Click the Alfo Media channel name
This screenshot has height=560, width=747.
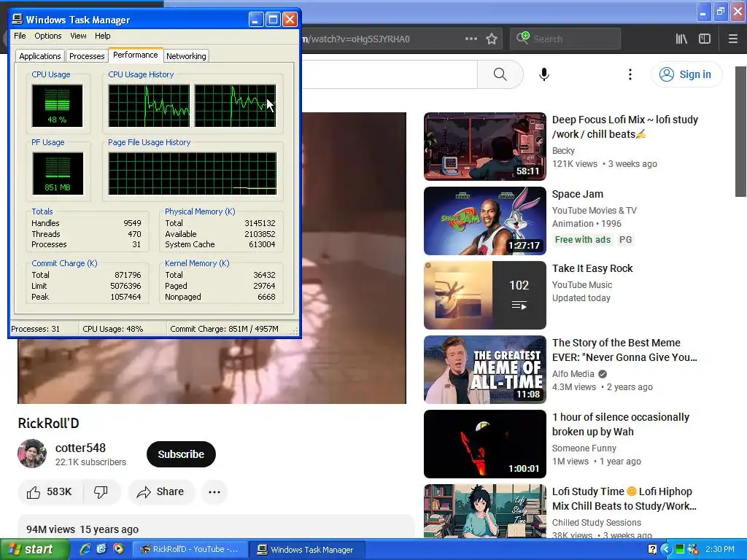[573, 374]
